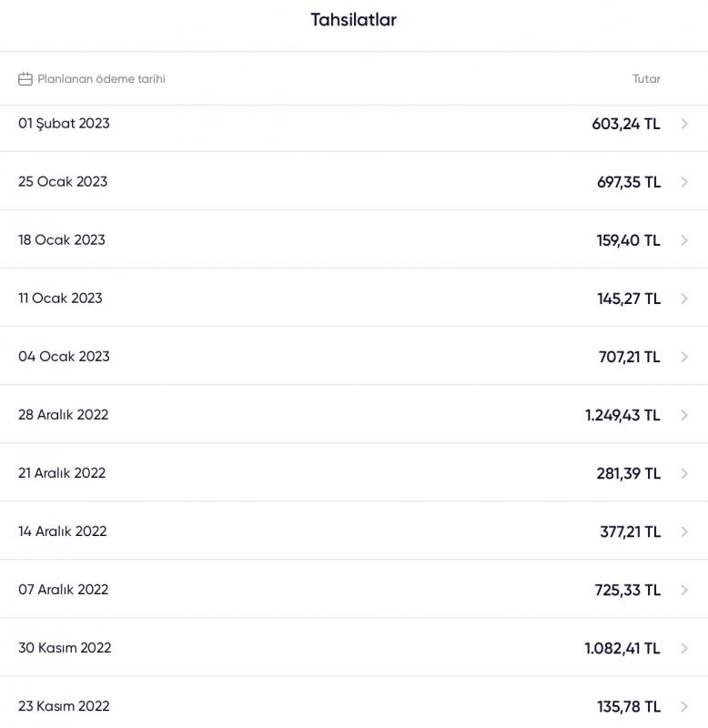Click the Tutar column header
The width and height of the screenshot is (708, 728).
646,79
